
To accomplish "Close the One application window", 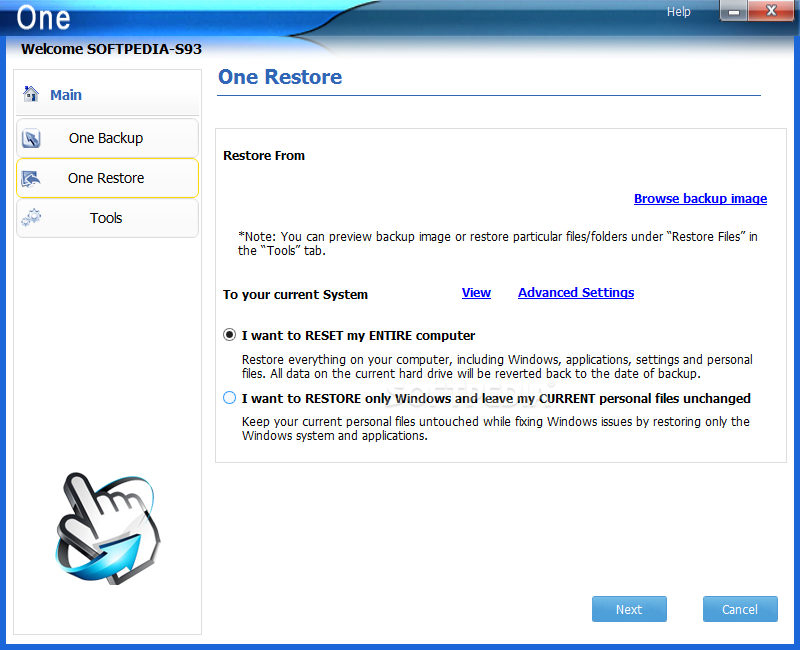I will coord(771,11).
